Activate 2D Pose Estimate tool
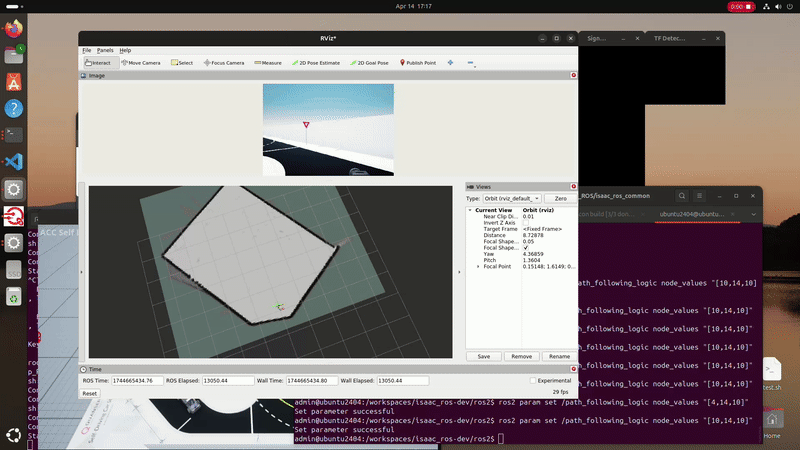This screenshot has height=450, width=800. tap(315, 62)
